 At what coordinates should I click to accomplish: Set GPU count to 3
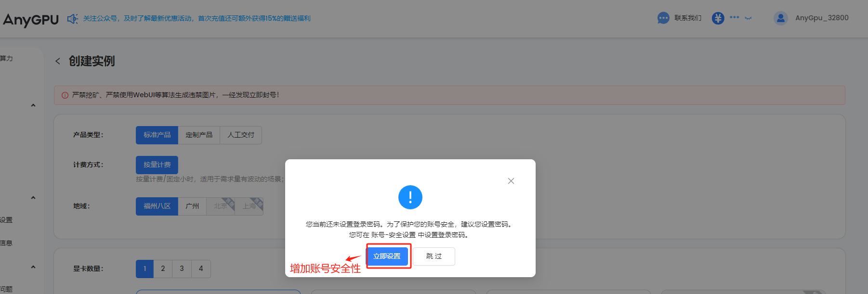click(x=182, y=269)
